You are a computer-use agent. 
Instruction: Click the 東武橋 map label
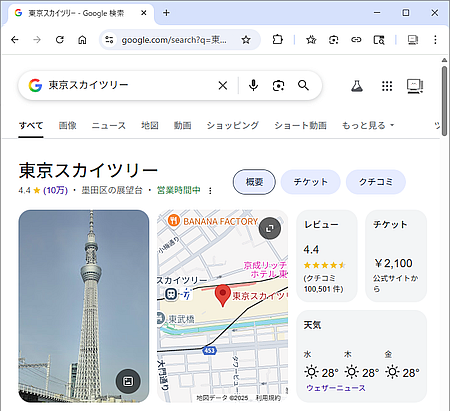click(x=181, y=319)
